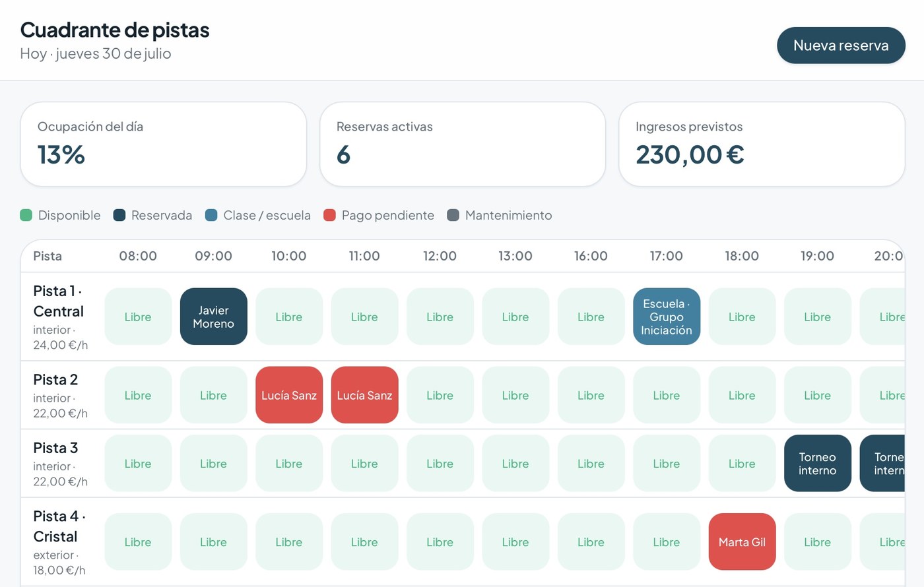
Task: Click the Ingresos previstos 230,00 € card
Action: tap(762, 144)
